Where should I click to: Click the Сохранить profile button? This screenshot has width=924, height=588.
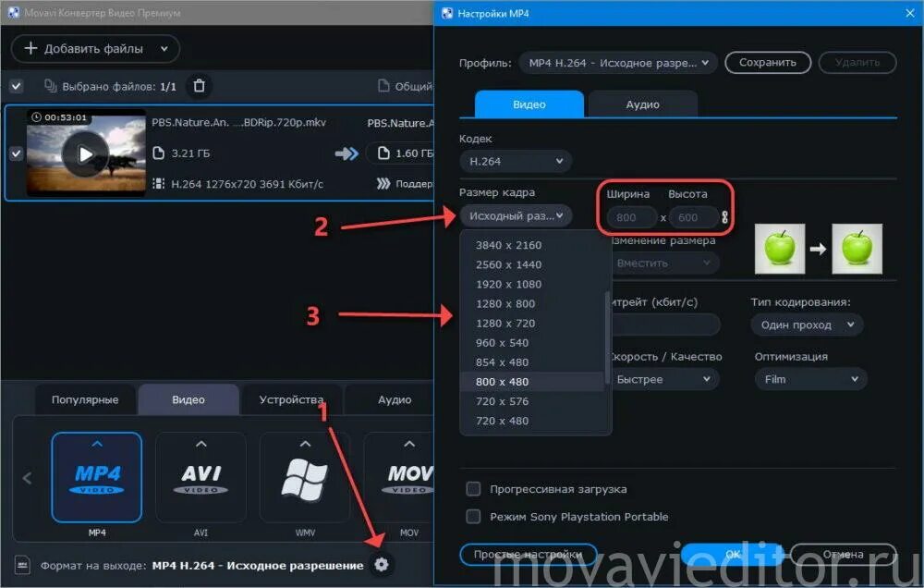[x=768, y=63]
